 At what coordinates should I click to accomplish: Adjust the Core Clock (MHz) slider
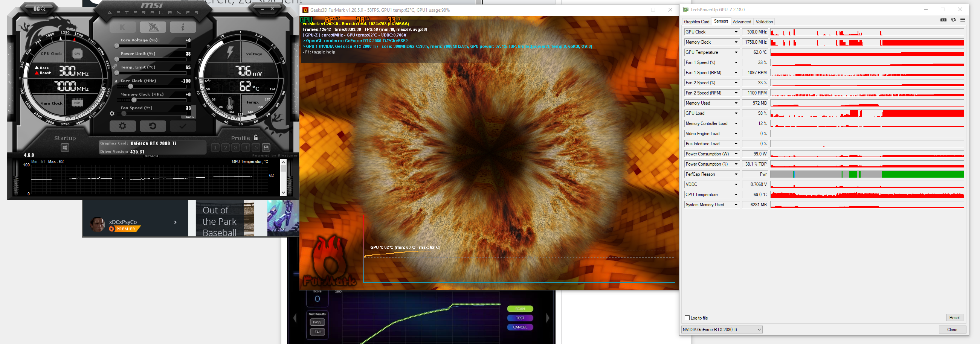tap(151, 87)
